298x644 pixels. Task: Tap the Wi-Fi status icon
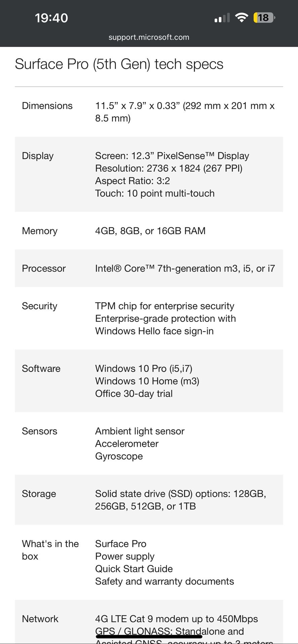(x=241, y=17)
